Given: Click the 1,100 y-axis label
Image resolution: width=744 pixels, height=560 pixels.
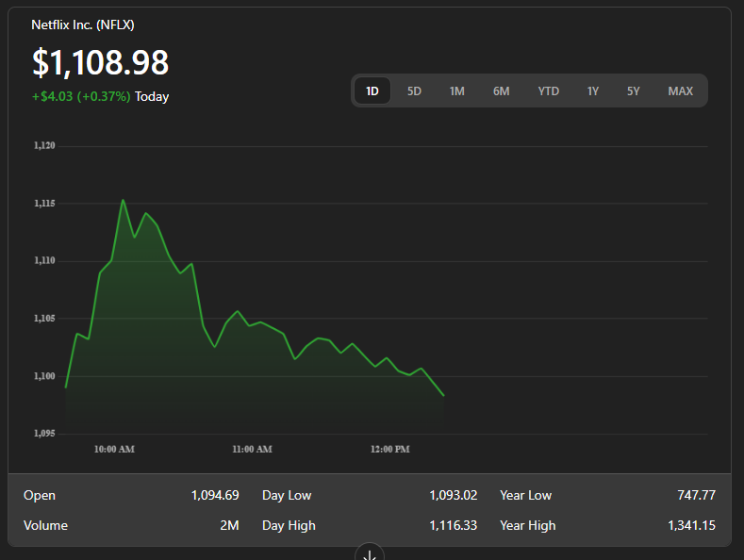Looking at the screenshot, I should [44, 376].
